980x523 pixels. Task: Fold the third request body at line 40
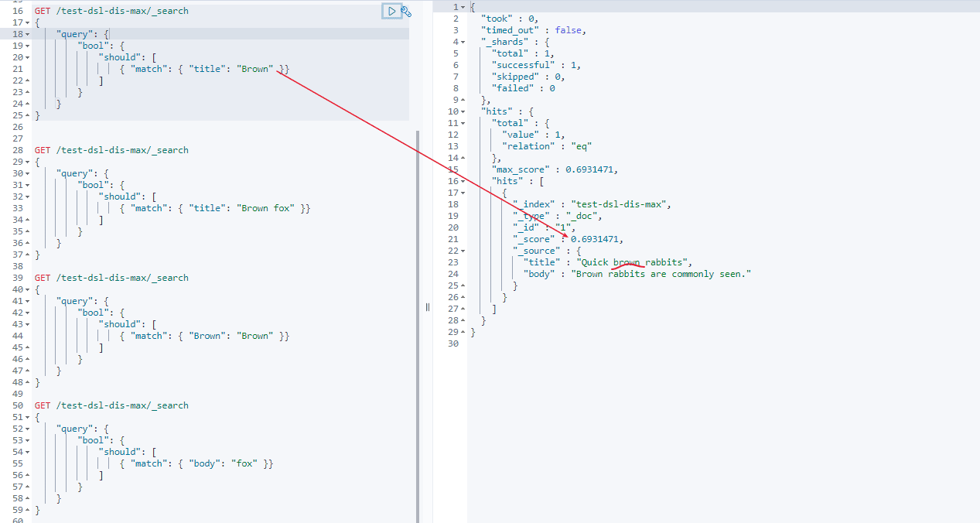(x=29, y=289)
